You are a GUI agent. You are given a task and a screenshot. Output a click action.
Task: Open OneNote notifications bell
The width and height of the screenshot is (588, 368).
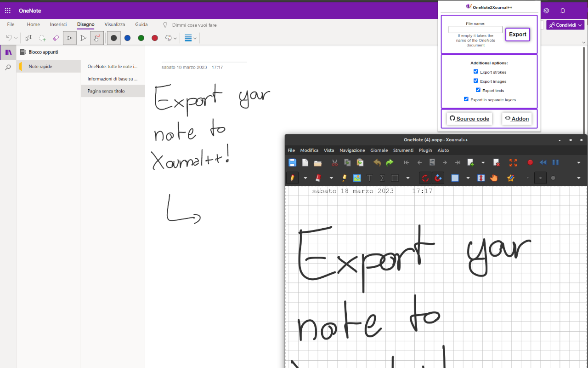[563, 11]
